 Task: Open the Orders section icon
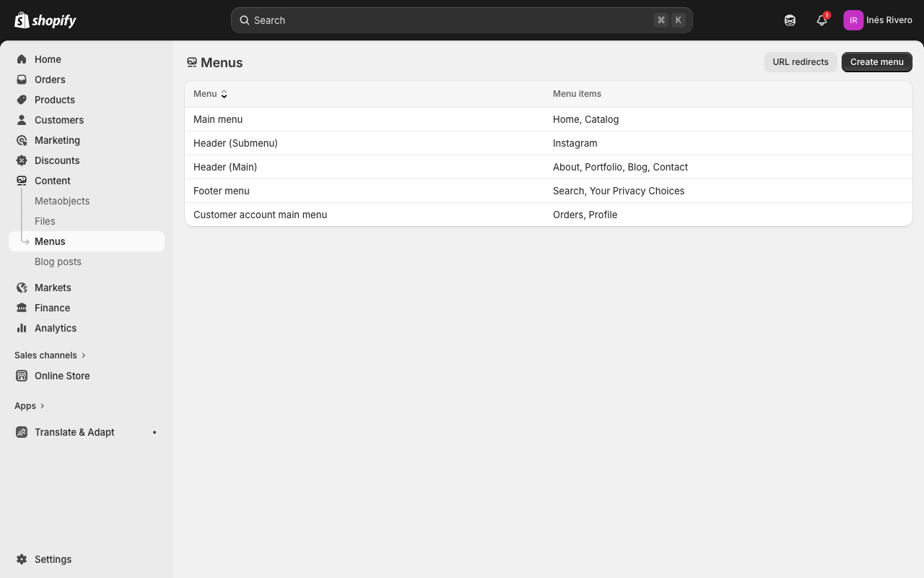tap(22, 79)
